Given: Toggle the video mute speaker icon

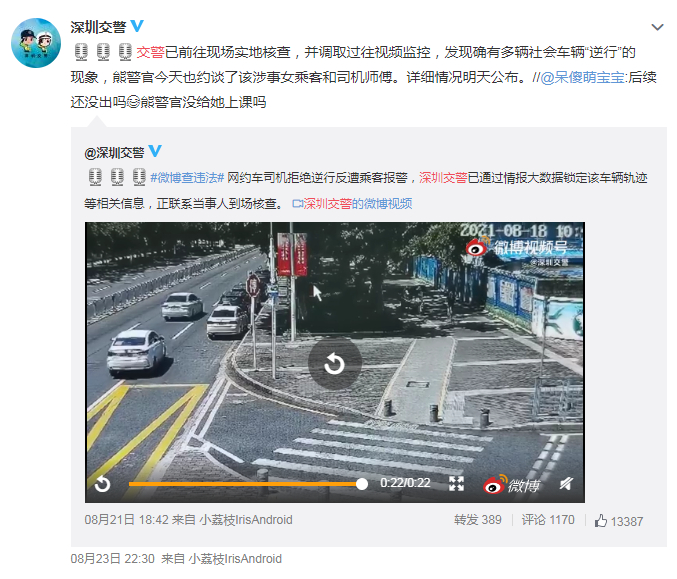Looking at the screenshot, I should tap(566, 484).
